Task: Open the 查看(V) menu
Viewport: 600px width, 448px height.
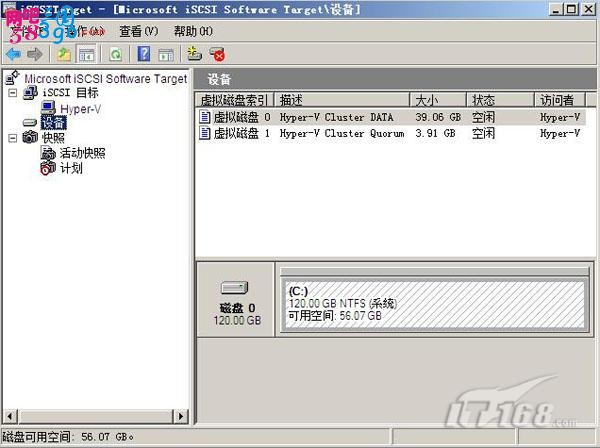Action: [138, 31]
